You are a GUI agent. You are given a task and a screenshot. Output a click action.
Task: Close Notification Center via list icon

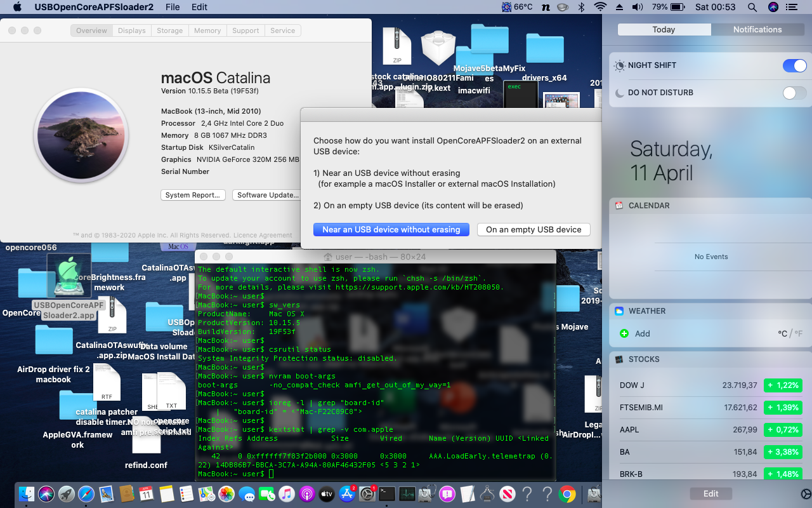(793, 7)
